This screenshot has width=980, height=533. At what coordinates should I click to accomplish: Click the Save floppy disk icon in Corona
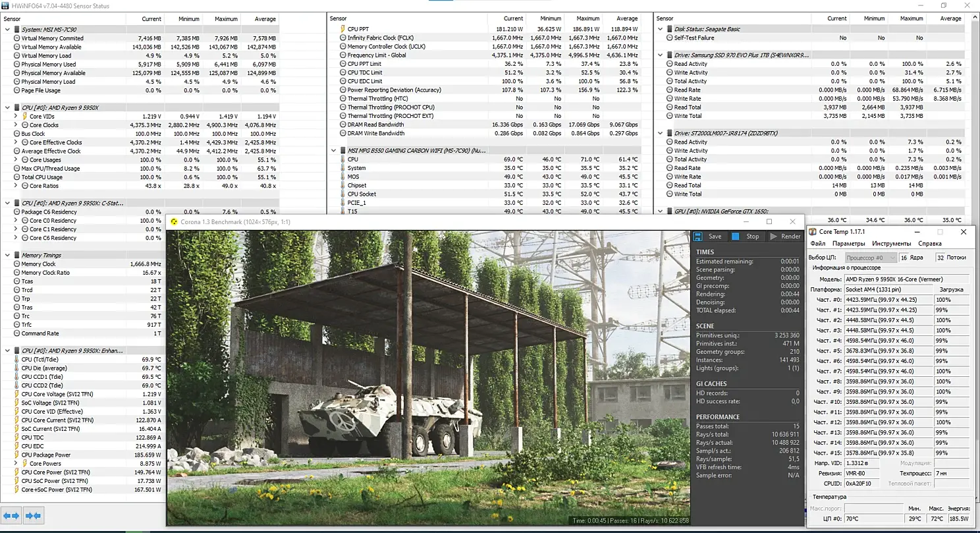[698, 237]
